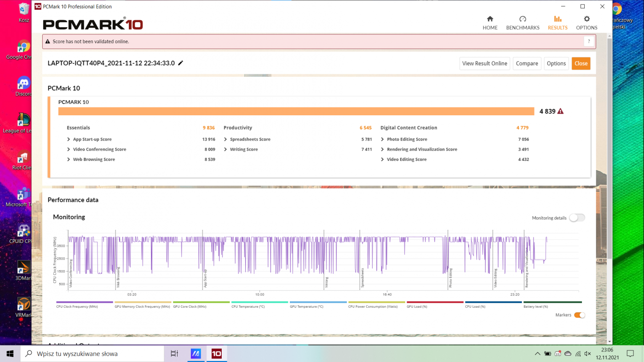Click the muted volume tray icon

[x=587, y=354]
